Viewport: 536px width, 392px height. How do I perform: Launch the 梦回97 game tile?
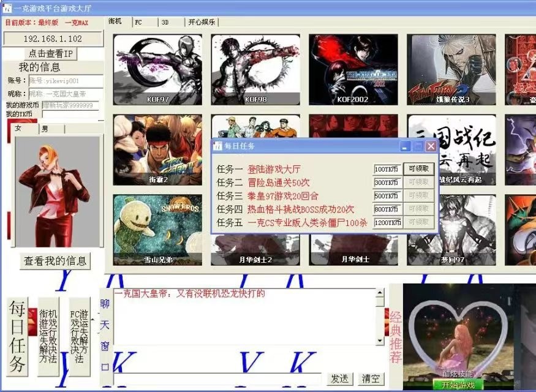click(451, 230)
